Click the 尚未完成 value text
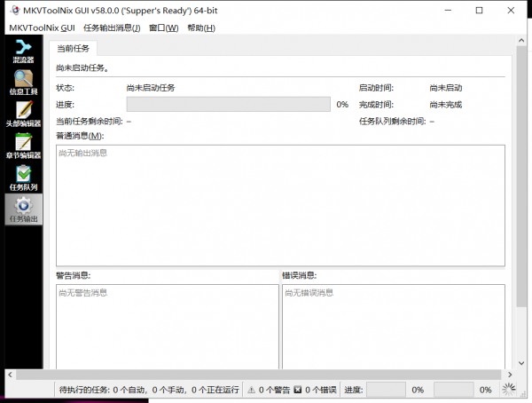Image resolution: width=532 pixels, height=403 pixels. pyautogui.click(x=446, y=105)
